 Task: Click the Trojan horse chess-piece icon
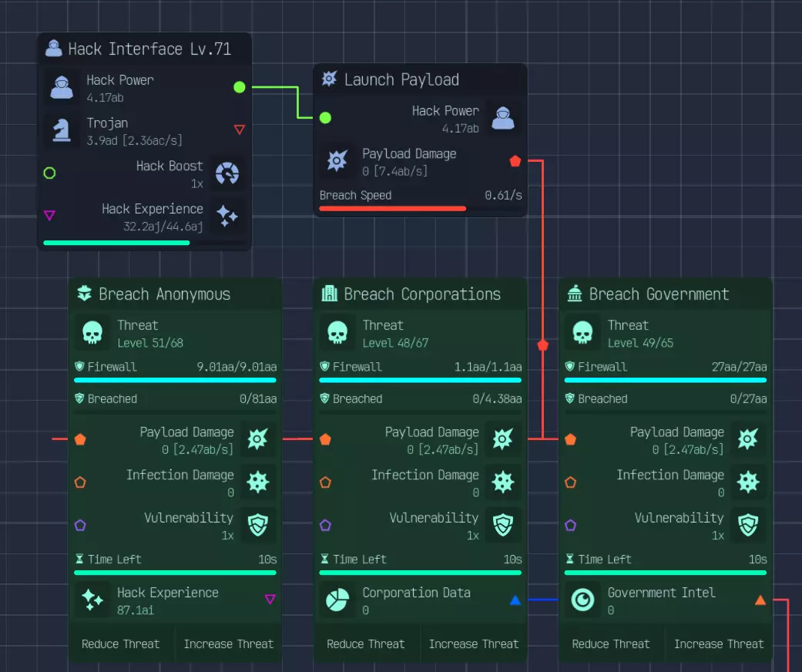[62, 130]
